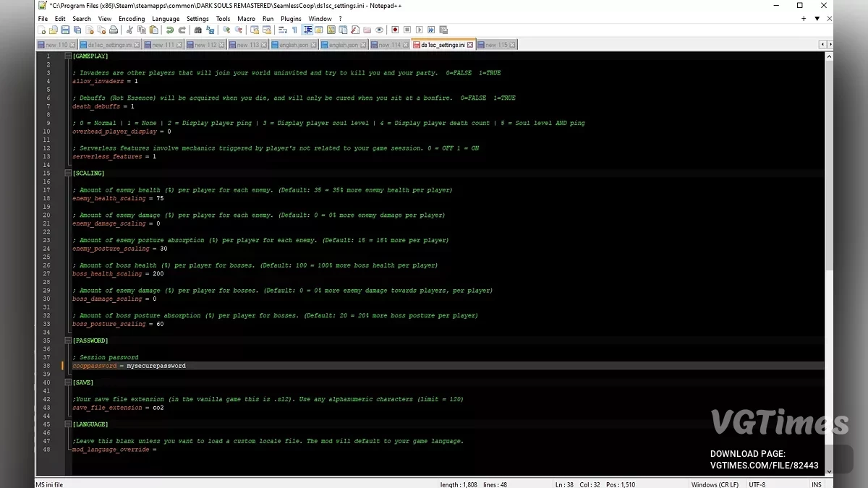Image resolution: width=868 pixels, height=488 pixels.
Task: Click the enemy_health_scaling = 75 line
Action: point(119,198)
